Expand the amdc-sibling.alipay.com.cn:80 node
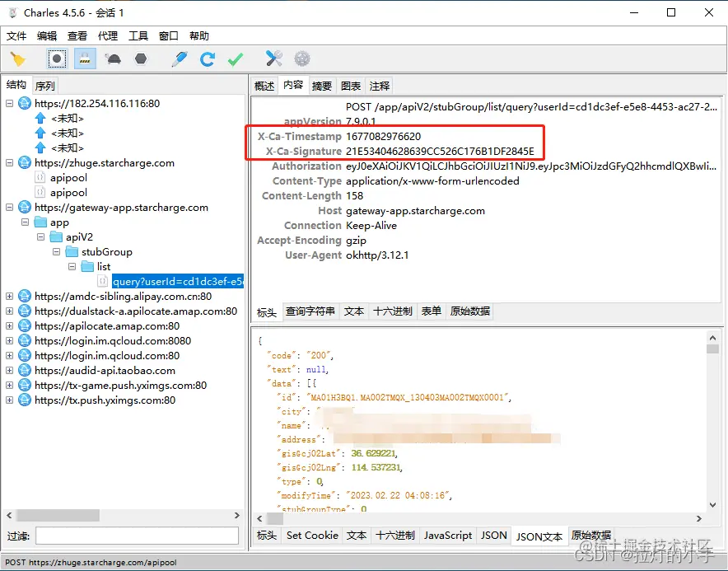 [9, 296]
